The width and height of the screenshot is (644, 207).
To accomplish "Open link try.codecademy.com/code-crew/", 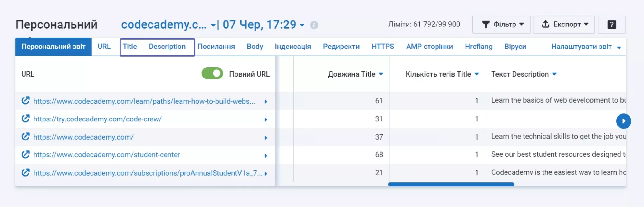I will [97, 119].
